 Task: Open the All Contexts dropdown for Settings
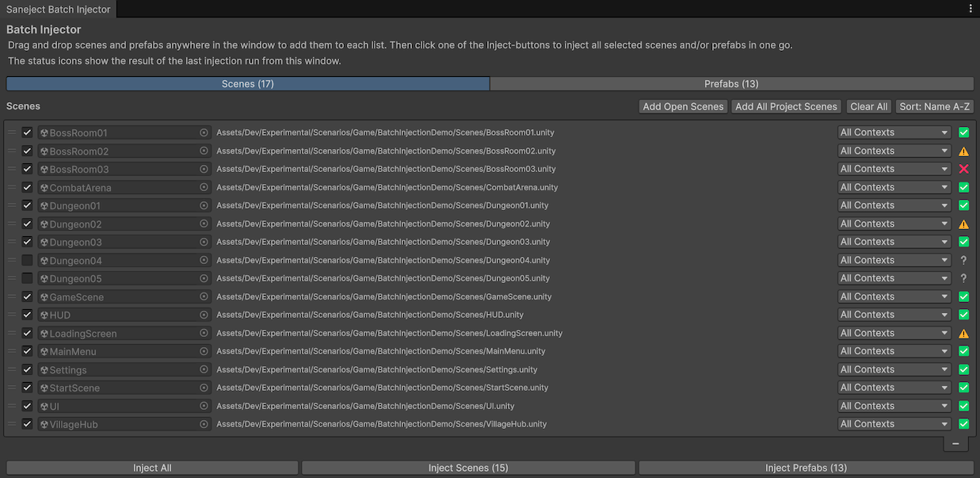tap(894, 369)
